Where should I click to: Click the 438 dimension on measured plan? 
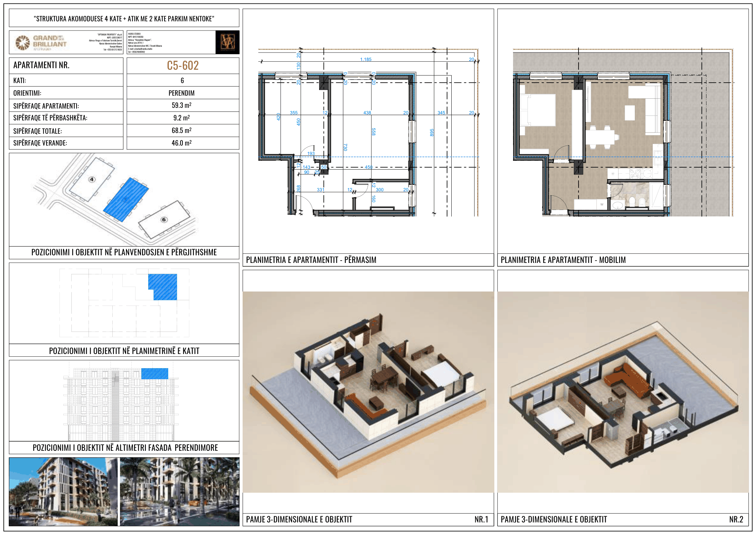click(x=367, y=113)
